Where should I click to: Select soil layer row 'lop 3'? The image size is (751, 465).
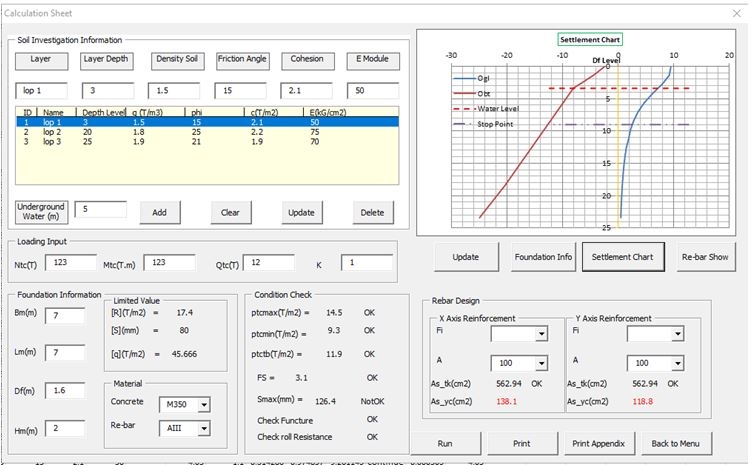click(x=207, y=142)
